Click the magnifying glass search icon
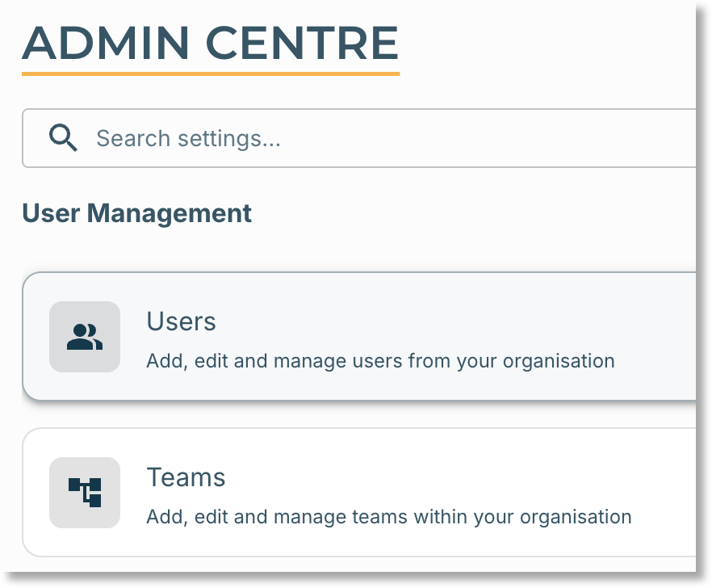712x588 pixels. point(63,137)
